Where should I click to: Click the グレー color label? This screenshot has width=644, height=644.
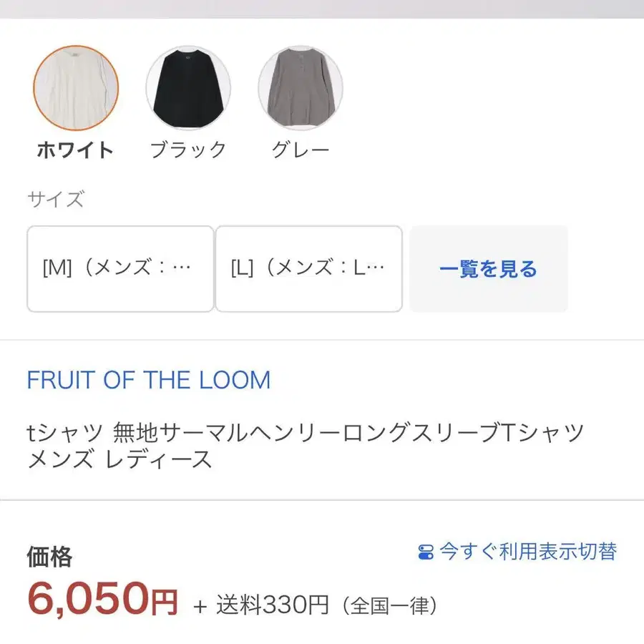pyautogui.click(x=301, y=150)
